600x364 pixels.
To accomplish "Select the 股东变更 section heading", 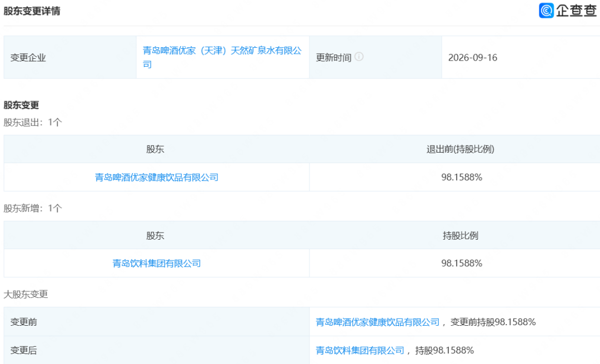I will pos(22,105).
